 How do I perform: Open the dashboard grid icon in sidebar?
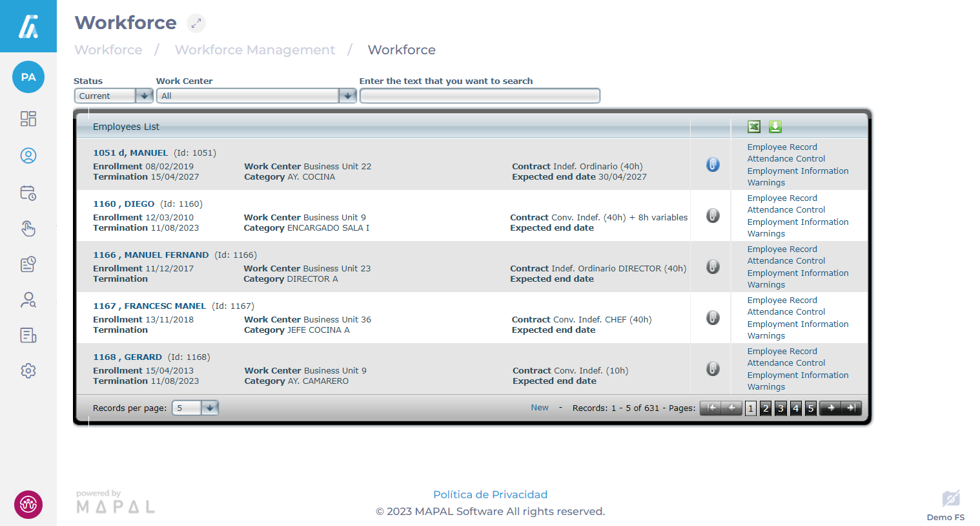[x=28, y=119]
